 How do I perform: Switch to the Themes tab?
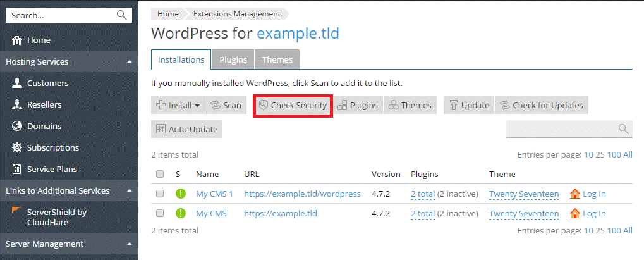[x=277, y=59]
